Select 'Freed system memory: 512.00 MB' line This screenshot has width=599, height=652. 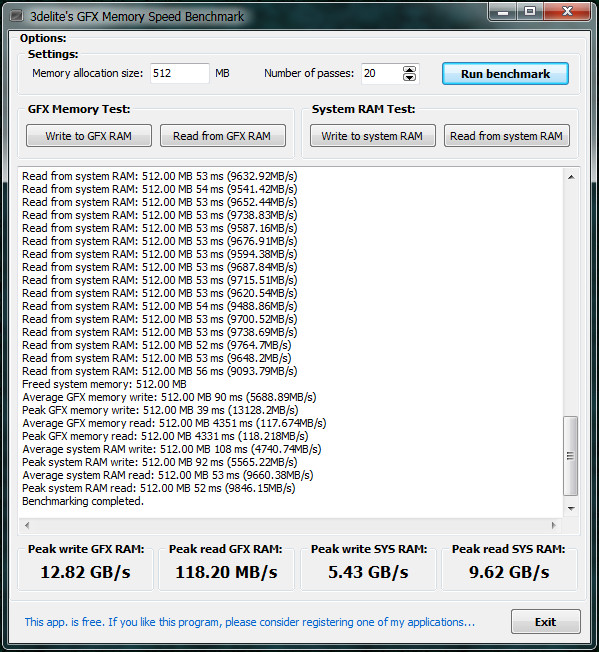104,384
